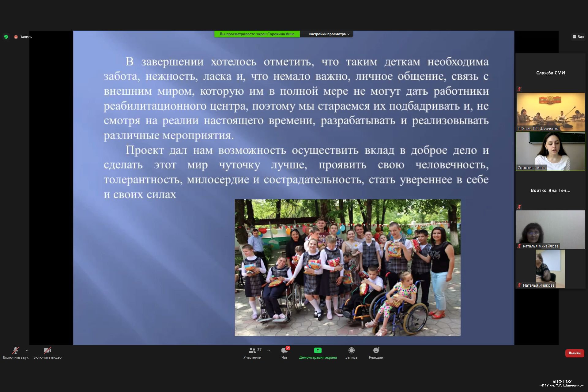Leave meeting with Выйти button
Screen dimensions: 588x392
[x=575, y=353]
